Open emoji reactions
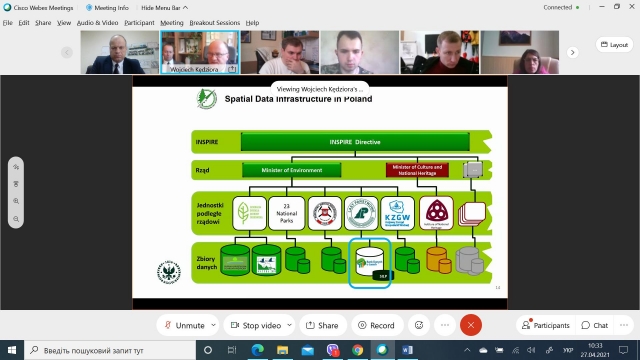Viewport: 640px width, 360px height. (x=419, y=325)
